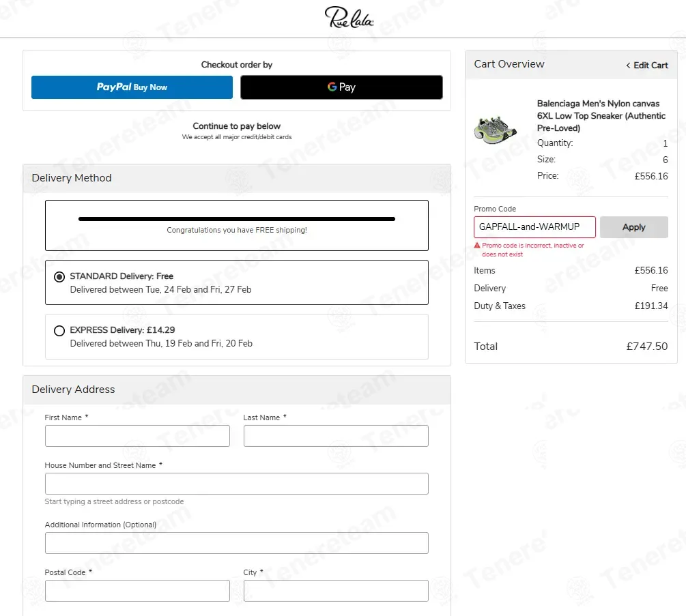686x616 pixels.
Task: Click the Cart Overview heading
Action: coord(509,64)
